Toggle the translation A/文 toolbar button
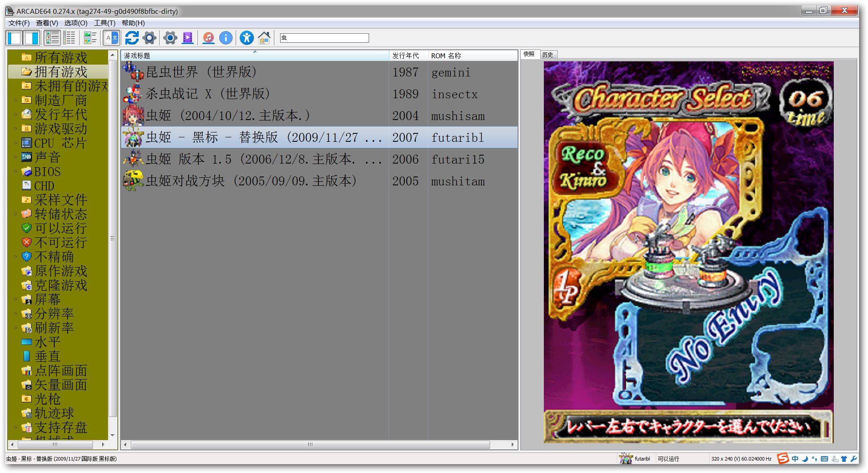The image size is (868, 473). tap(111, 38)
